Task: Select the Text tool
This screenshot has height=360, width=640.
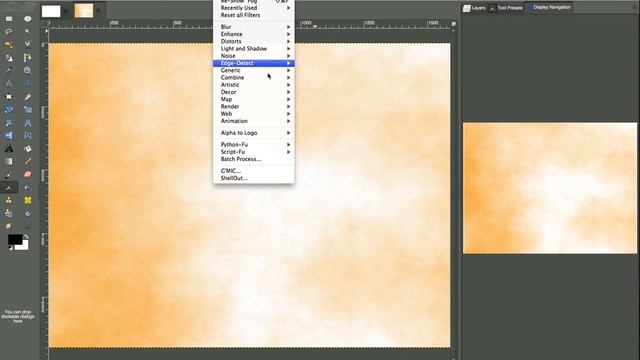Action: [x=9, y=149]
